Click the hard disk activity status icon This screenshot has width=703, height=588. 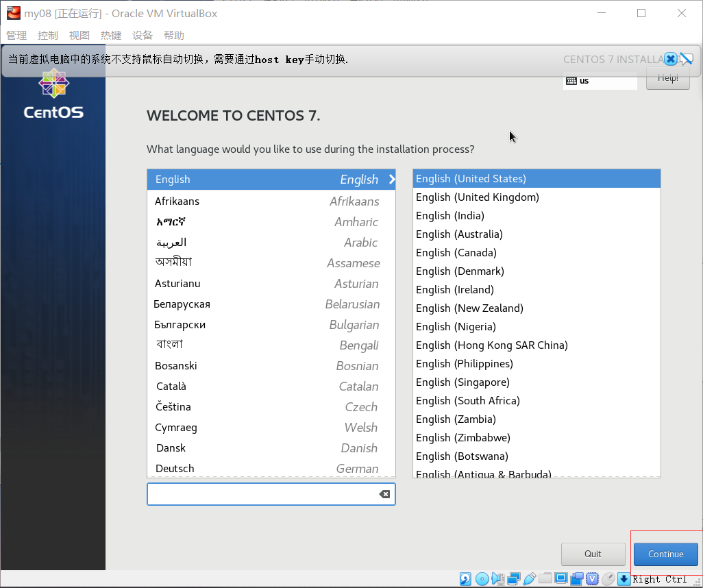coord(465,578)
